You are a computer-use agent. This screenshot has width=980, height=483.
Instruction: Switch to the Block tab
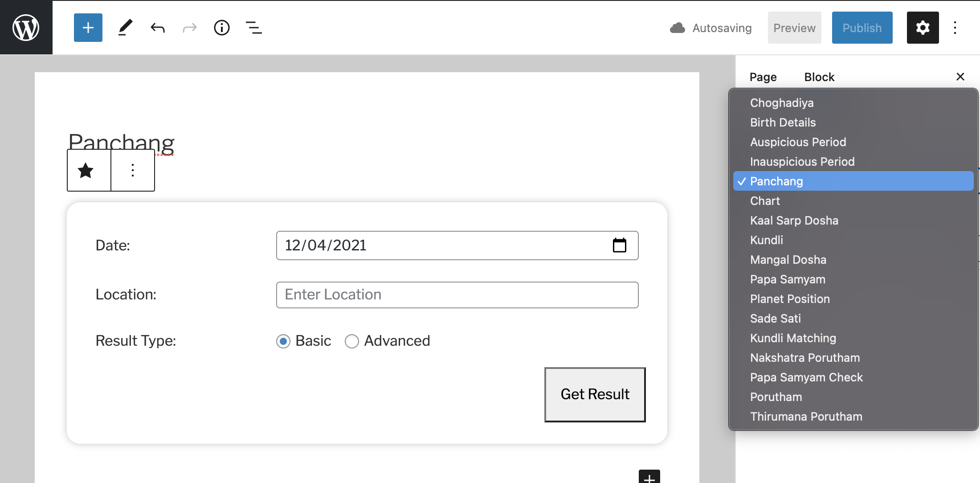[x=819, y=77]
